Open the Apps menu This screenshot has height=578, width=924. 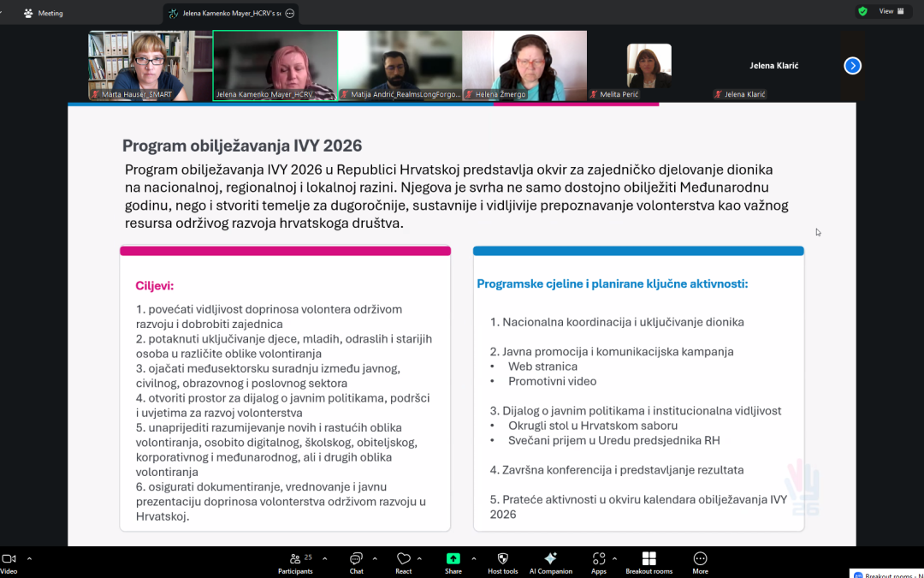(x=599, y=563)
